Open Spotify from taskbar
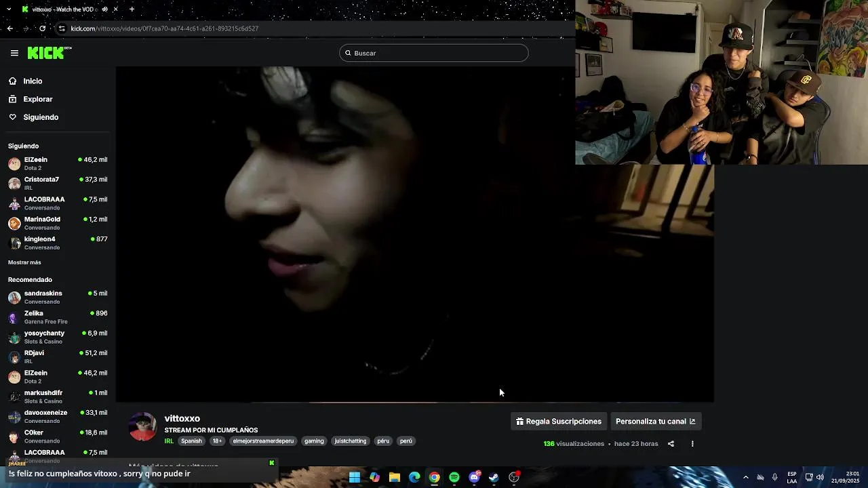Image resolution: width=868 pixels, height=488 pixels. point(454,477)
